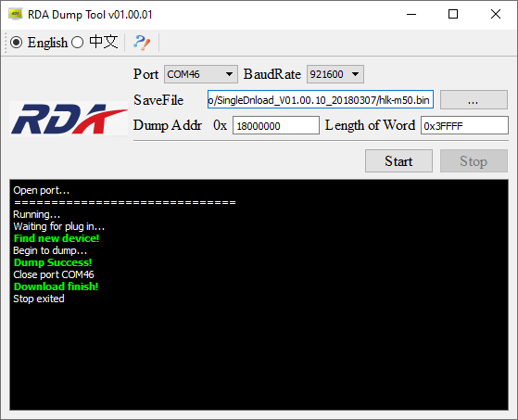Switch language to 中文 radio button
The height and width of the screenshot is (420, 518).
coord(77,43)
